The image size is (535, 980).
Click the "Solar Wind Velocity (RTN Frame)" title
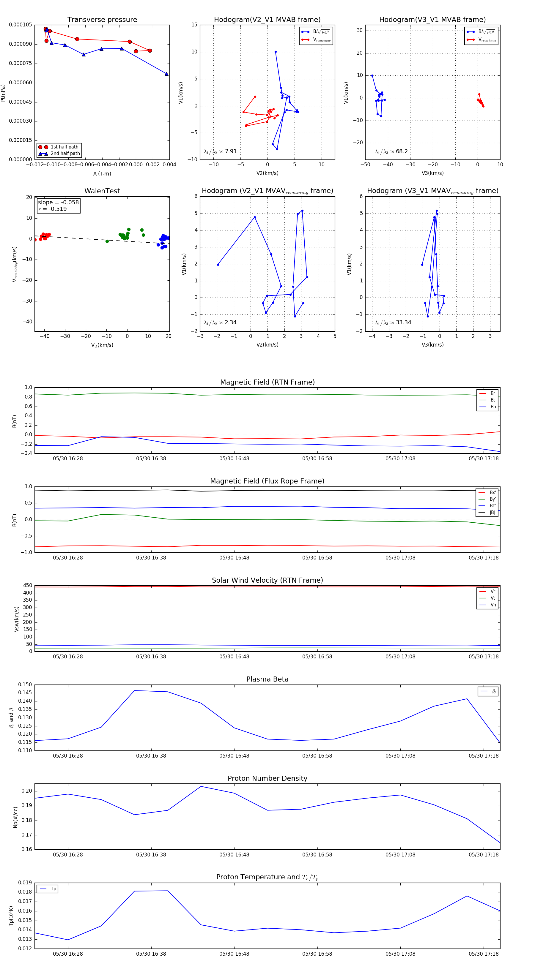point(267,580)
